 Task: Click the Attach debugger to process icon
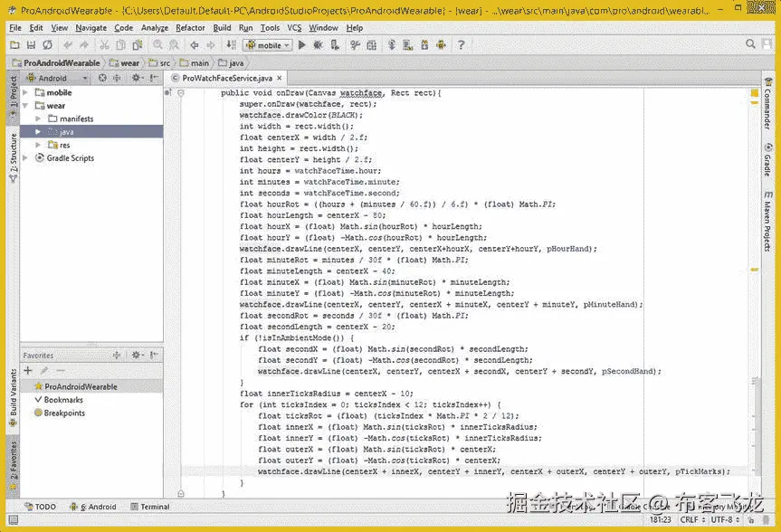[x=335, y=45]
